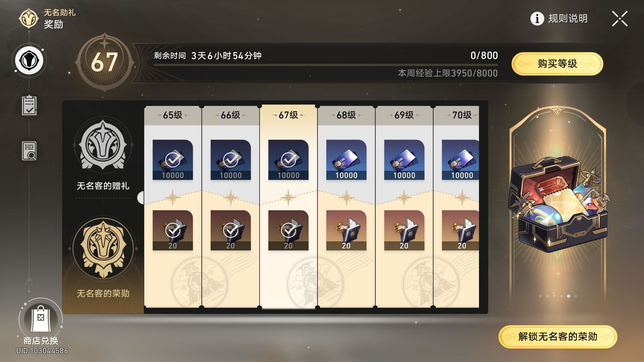The height and width of the screenshot is (362, 644).
Task: Click the 规则说明 info icon
Action: 537,19
